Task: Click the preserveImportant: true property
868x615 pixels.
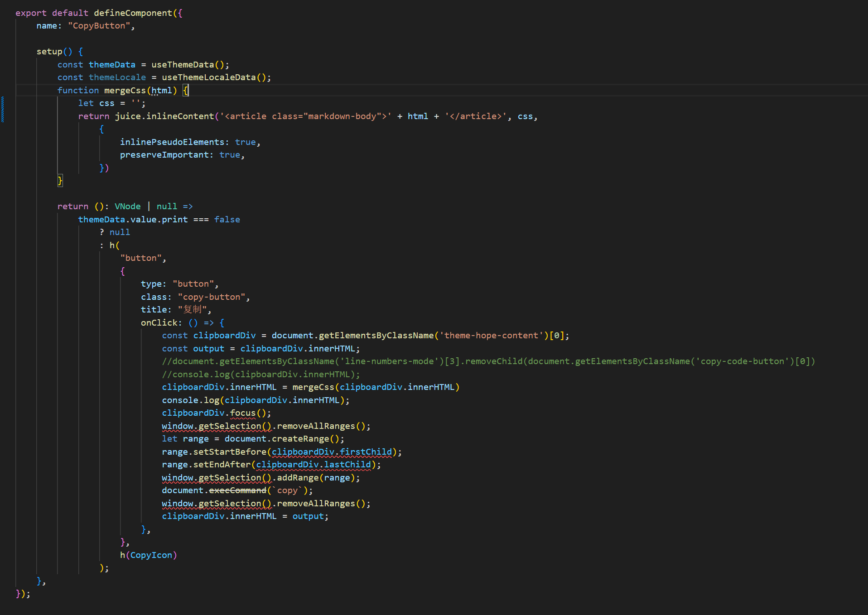Action: 181,154
